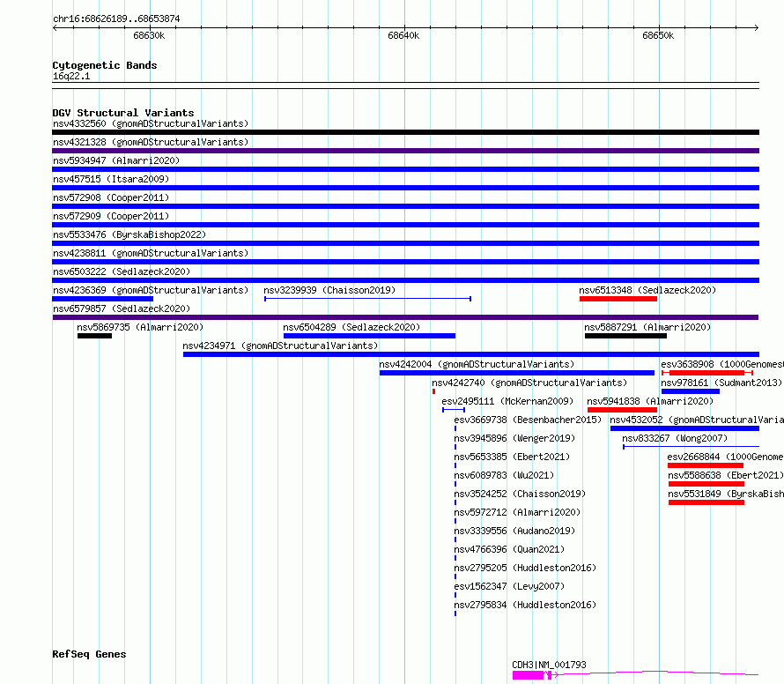Viewport: 784px width, 684px height.
Task: Click esv1562347 (Levy2007) label
Action: [509, 586]
